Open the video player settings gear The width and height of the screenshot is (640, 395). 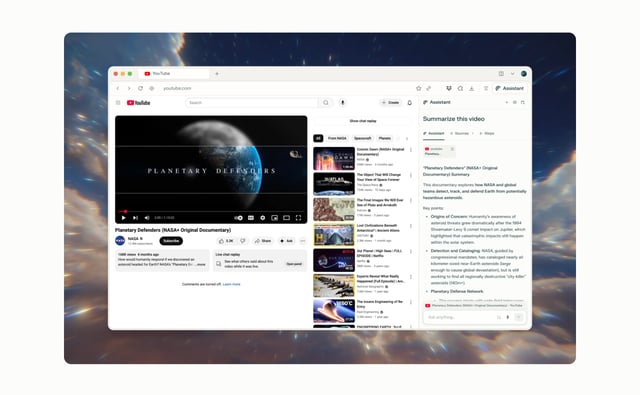[263, 218]
